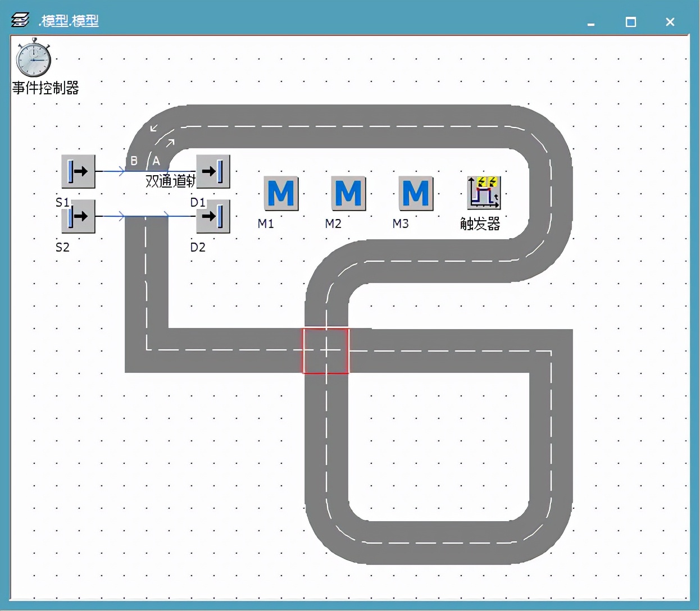Click the 双通道轨 track label text

tap(170, 181)
